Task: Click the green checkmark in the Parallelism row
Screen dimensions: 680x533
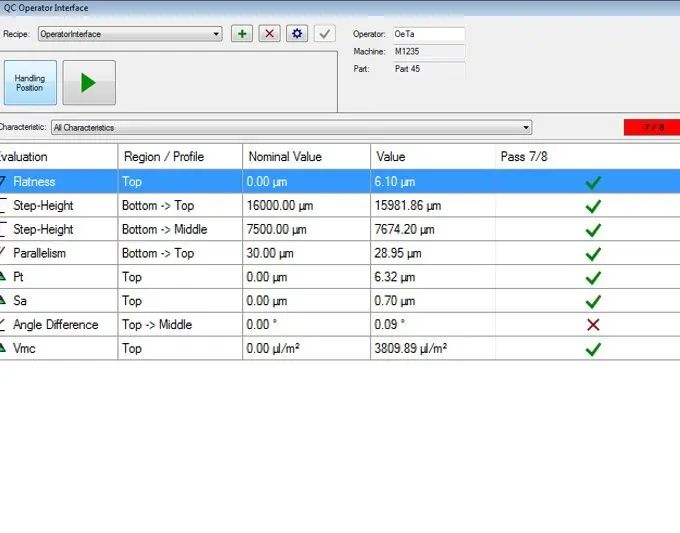Action: coord(592,254)
